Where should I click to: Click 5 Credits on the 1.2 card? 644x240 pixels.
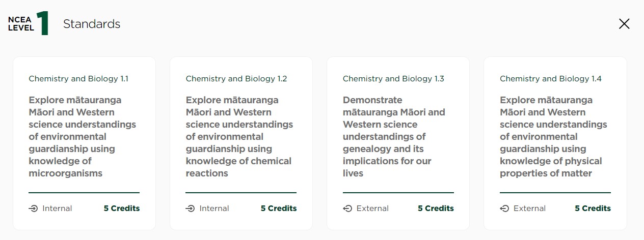[279, 208]
